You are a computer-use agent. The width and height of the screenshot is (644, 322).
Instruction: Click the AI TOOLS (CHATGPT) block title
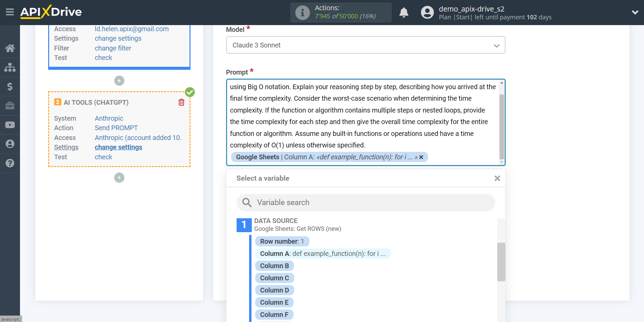[96, 102]
